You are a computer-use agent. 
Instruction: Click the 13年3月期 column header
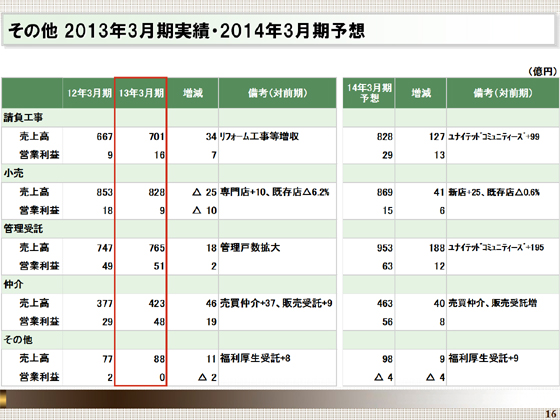tap(141, 94)
